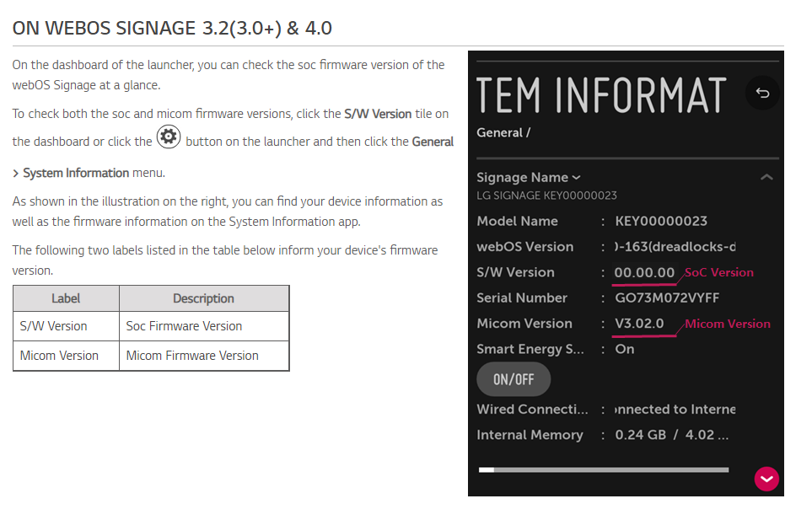Click the Smart Energy S... label
Viewport: 812px width, 520px height.
coord(530,349)
